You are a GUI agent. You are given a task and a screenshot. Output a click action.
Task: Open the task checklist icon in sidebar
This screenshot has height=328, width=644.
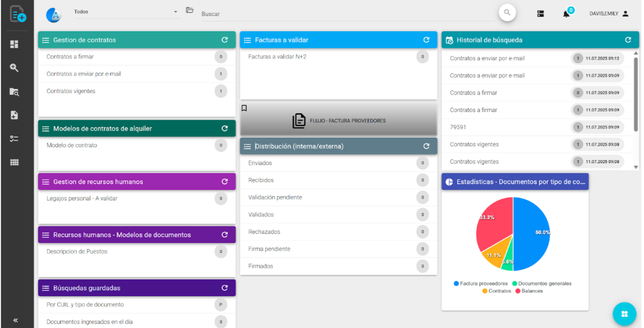(x=14, y=139)
